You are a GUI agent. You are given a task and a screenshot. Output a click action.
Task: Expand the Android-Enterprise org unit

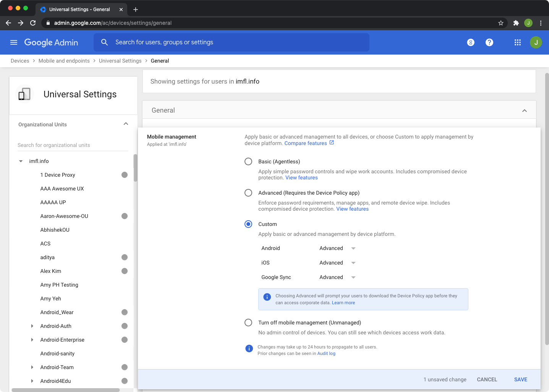point(32,340)
